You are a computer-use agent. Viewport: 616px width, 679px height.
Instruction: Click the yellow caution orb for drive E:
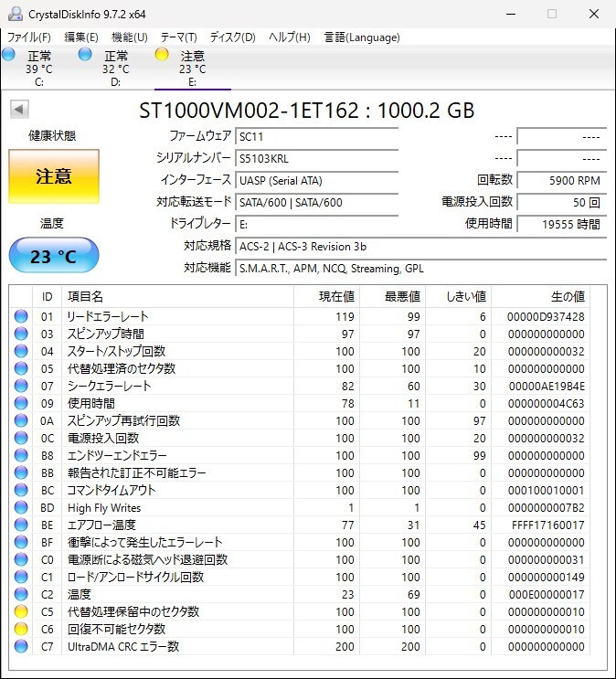tap(162, 54)
